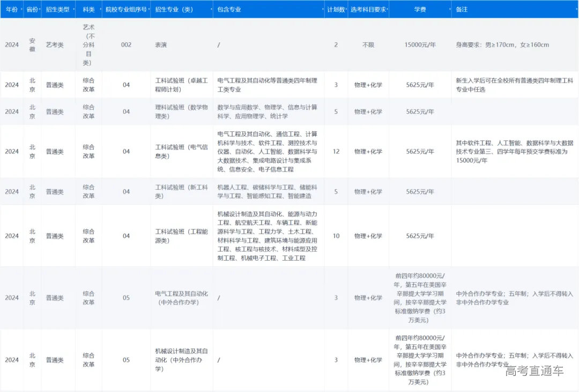Click the 表演 major cell in the 安徽 row
Screen dimensions: 579x392
[x=161, y=45]
